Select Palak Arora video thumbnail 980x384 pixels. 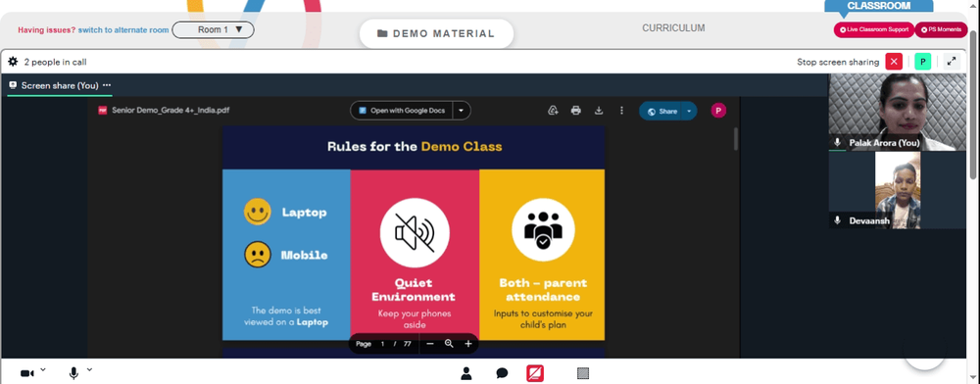coord(898,113)
